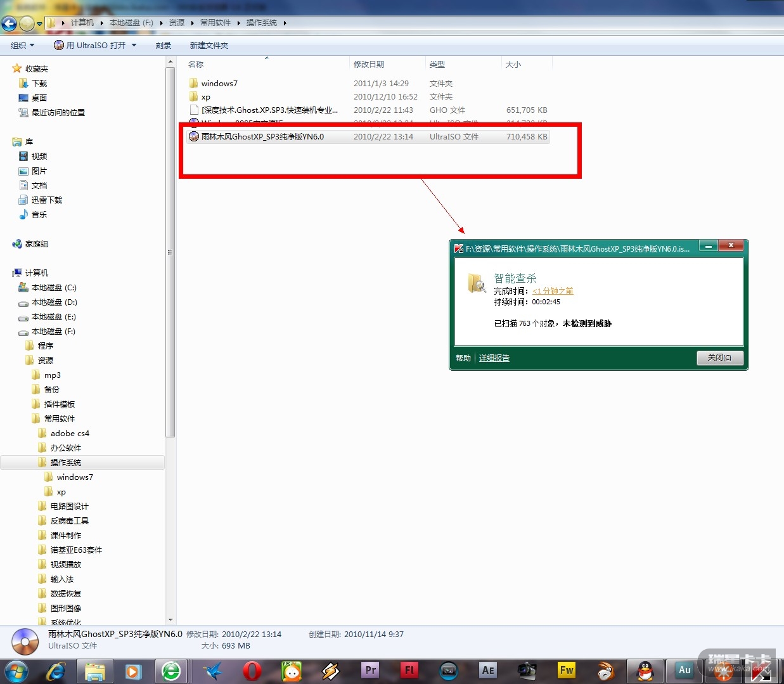Launch Internet Explorer from the taskbar
Screen dimensions: 784x684
coord(55,671)
